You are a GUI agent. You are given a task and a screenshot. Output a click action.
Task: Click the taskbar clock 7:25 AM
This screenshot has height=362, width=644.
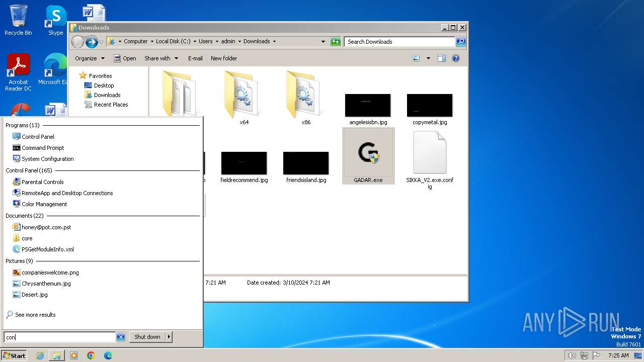[x=618, y=355]
